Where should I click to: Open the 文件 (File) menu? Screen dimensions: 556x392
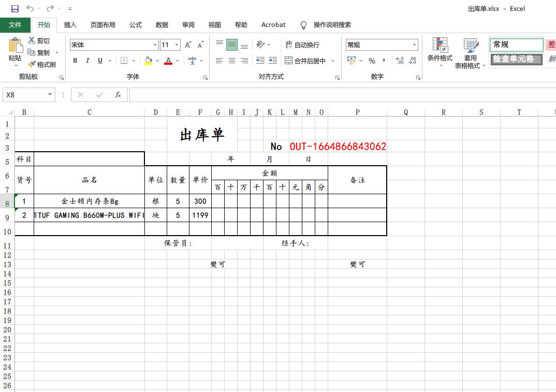tap(15, 25)
